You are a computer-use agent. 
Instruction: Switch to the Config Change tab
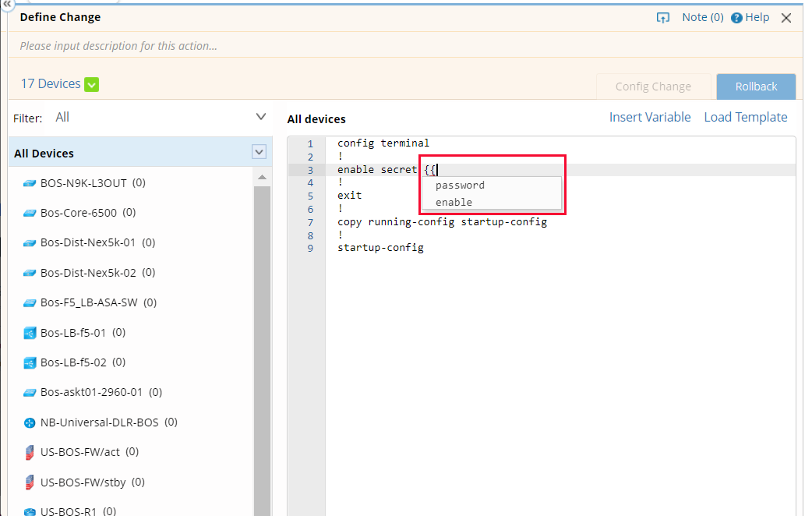tap(653, 87)
